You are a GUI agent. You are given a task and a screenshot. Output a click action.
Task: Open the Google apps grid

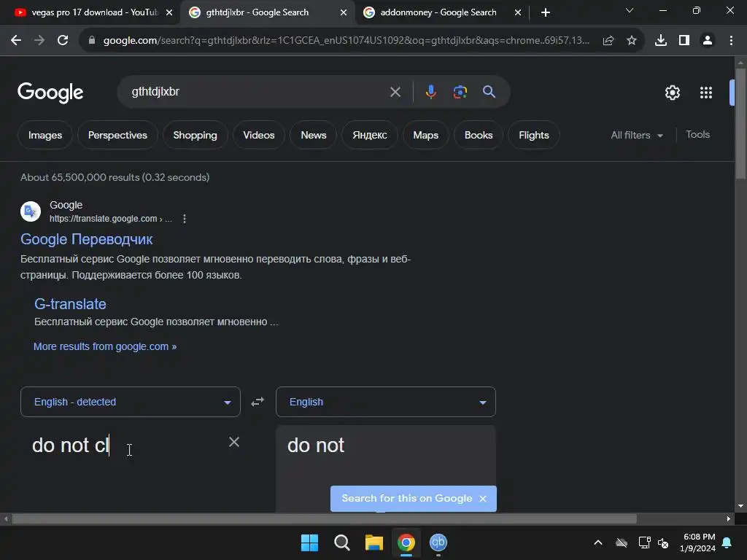(x=706, y=93)
